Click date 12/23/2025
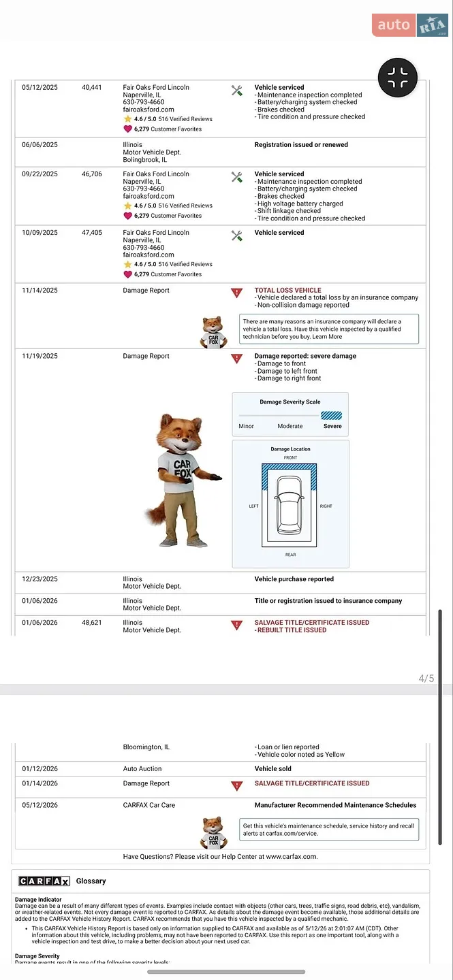 (40, 579)
